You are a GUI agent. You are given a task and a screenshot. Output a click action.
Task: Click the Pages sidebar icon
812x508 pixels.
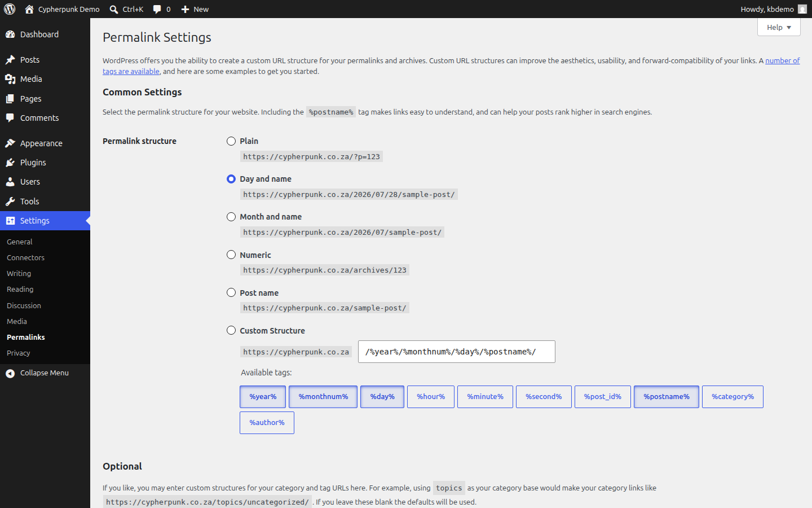click(10, 99)
